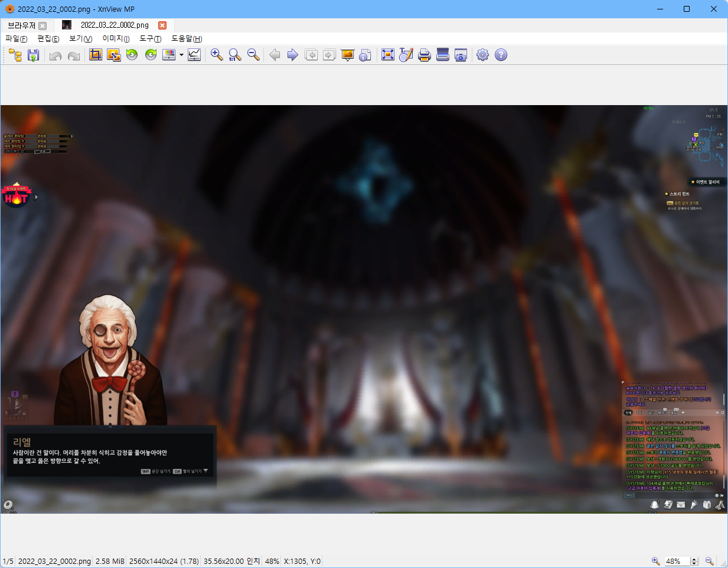Go to next file blue arrow
Image resolution: width=728 pixels, height=568 pixels.
292,55
